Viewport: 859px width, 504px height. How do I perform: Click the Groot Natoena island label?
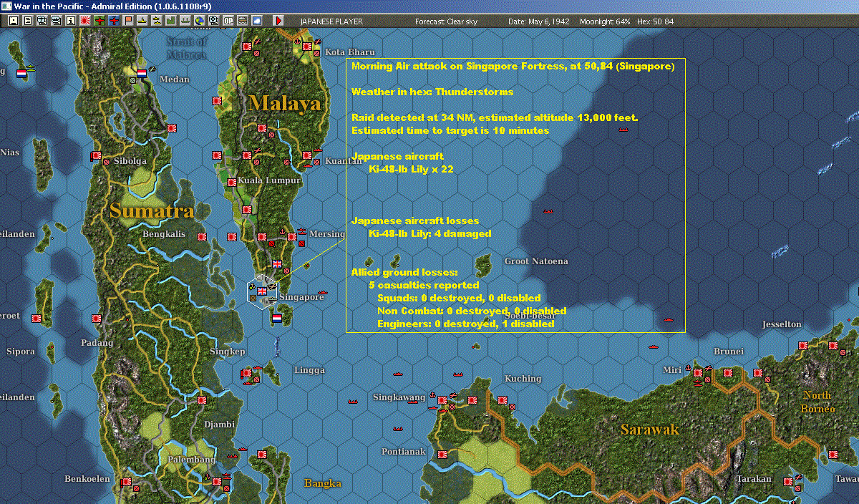click(536, 261)
